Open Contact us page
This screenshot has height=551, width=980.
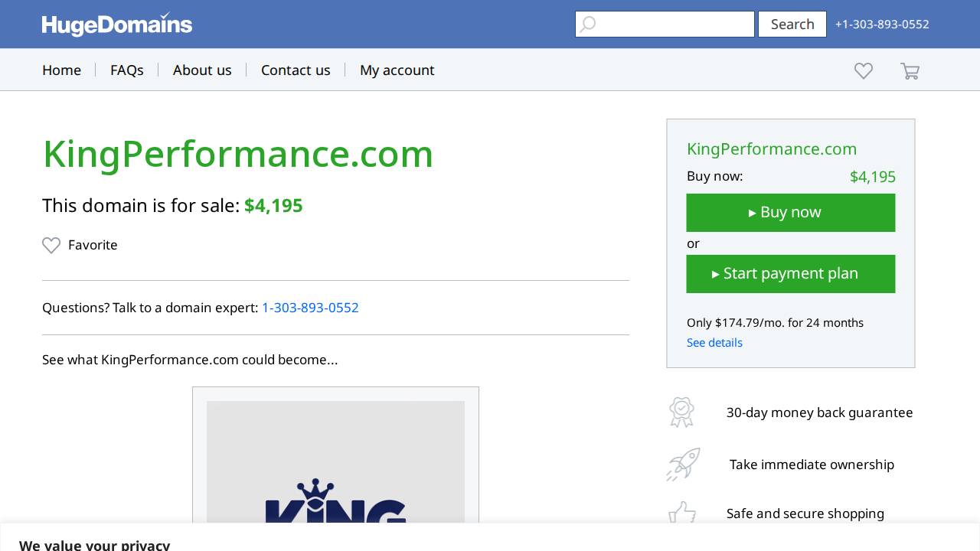296,70
